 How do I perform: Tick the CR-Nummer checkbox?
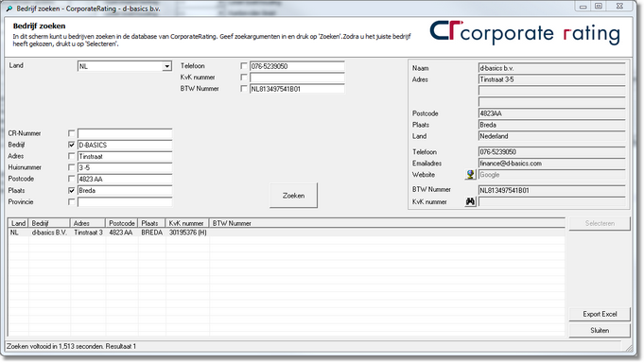72,133
